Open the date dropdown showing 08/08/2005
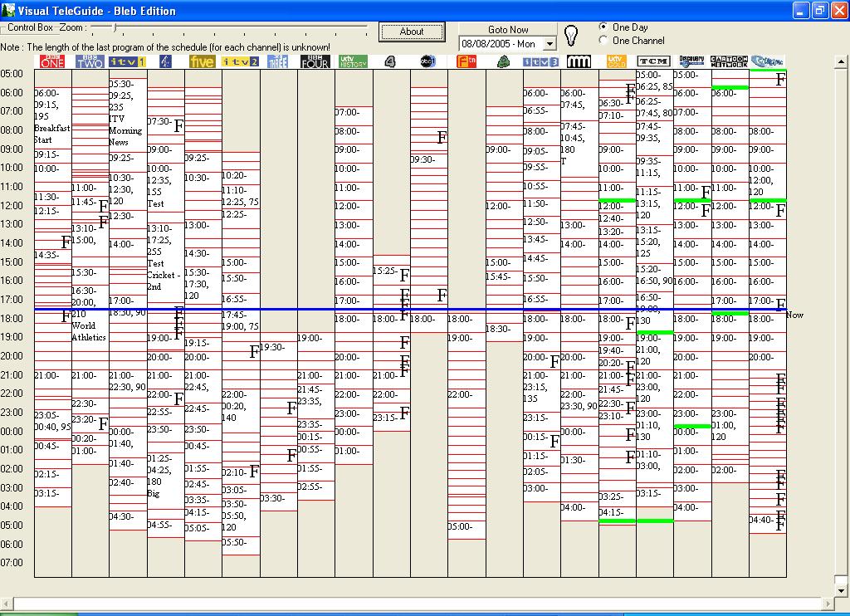This screenshot has width=850, height=616. point(549,44)
